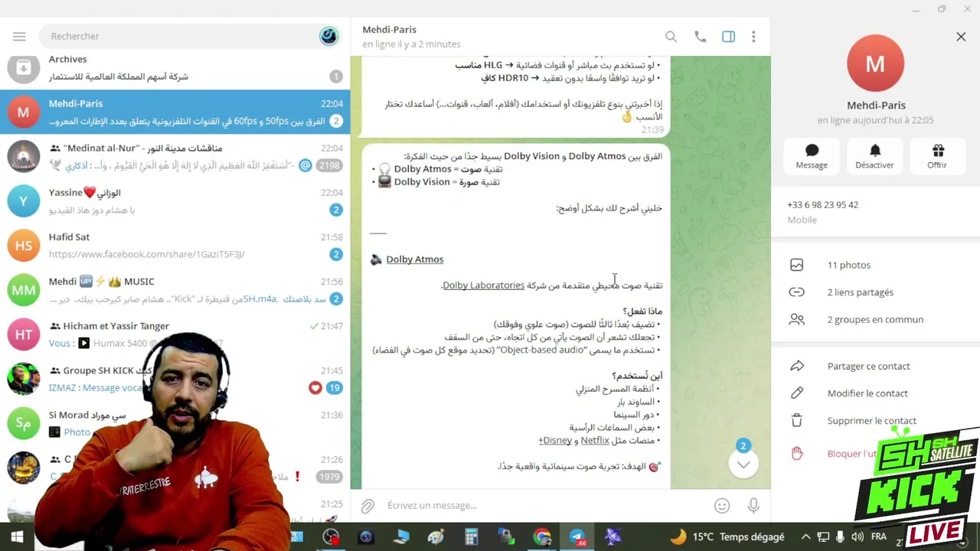Jump to latest messages with down arrow
This screenshot has height=551, width=980.
tap(743, 464)
